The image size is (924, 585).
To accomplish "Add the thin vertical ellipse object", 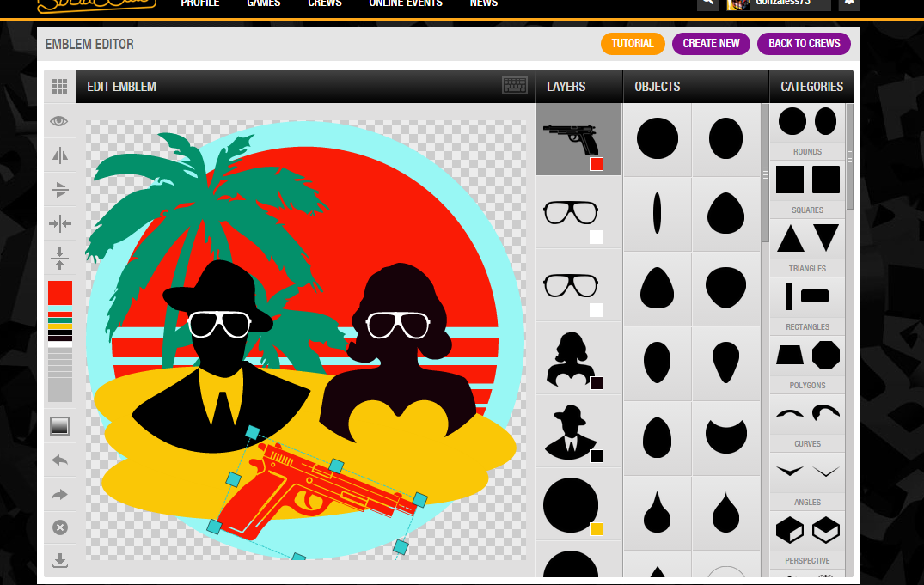I will [657, 213].
